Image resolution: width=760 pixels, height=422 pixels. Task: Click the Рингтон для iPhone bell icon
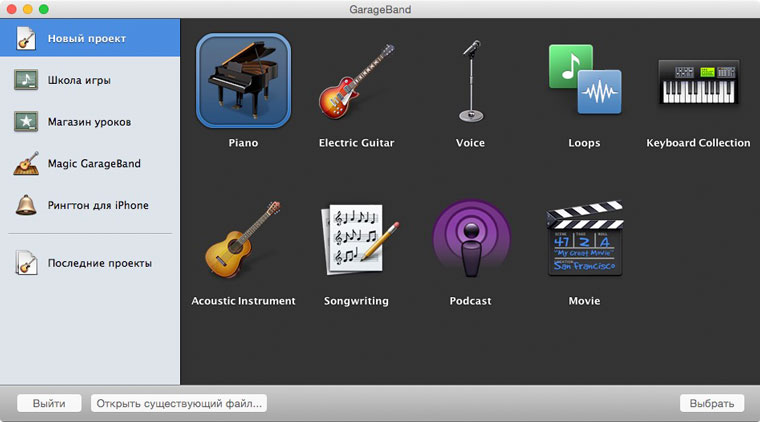[x=26, y=205]
